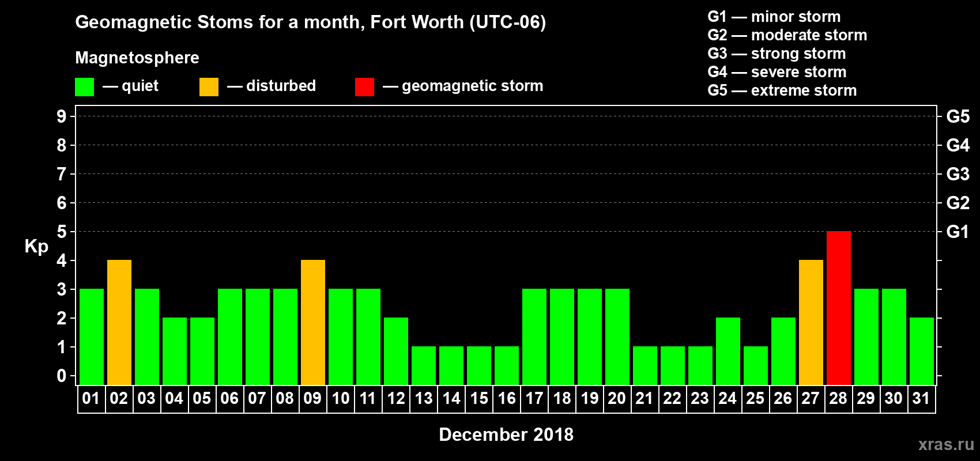
Task: Click the G1 storm level label
Action: (x=958, y=232)
